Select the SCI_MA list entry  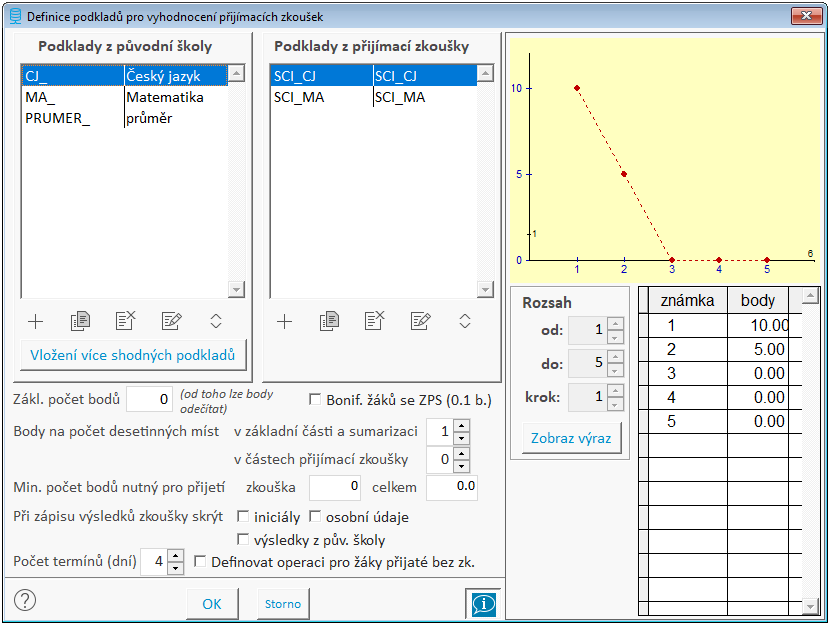[368, 97]
